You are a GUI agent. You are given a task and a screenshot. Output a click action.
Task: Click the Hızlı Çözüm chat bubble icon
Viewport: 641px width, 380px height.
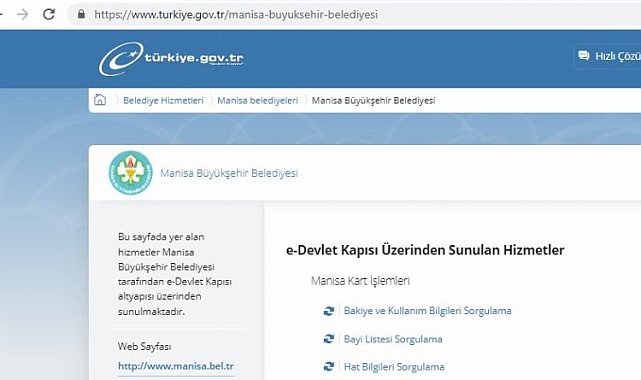584,56
